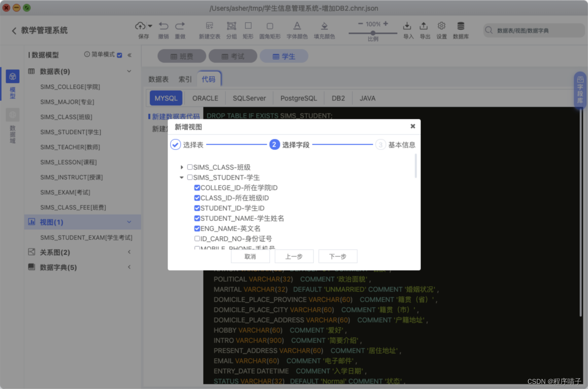The width and height of the screenshot is (588, 389).
Task: Click the zoom out minus icon
Action: 360,24
